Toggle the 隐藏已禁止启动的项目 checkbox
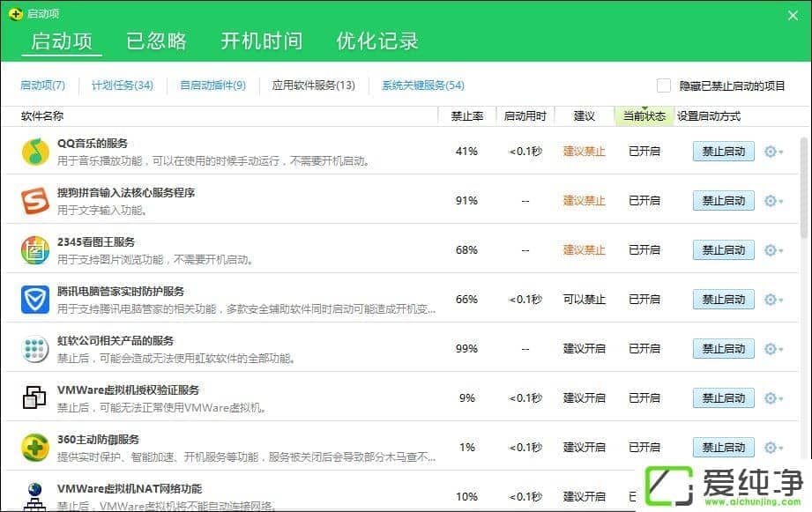This screenshot has width=812, height=512. click(x=664, y=85)
